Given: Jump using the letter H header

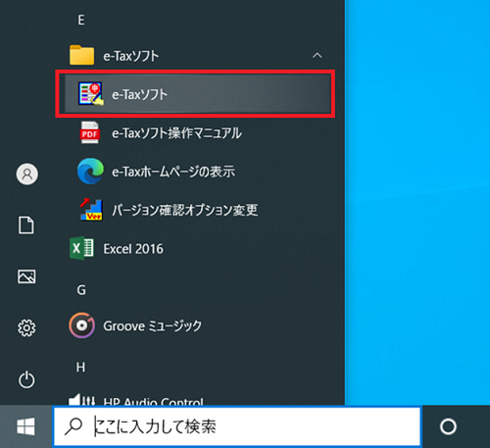Looking at the screenshot, I should point(80,367).
